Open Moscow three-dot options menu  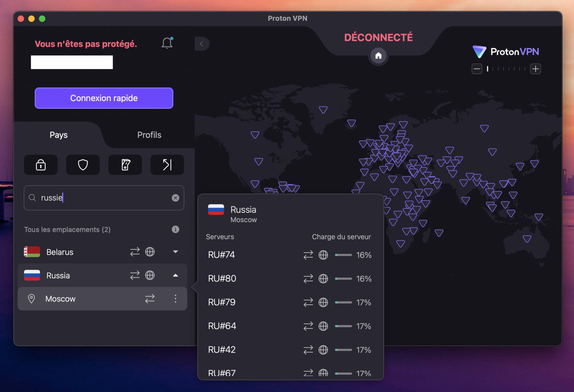(175, 299)
